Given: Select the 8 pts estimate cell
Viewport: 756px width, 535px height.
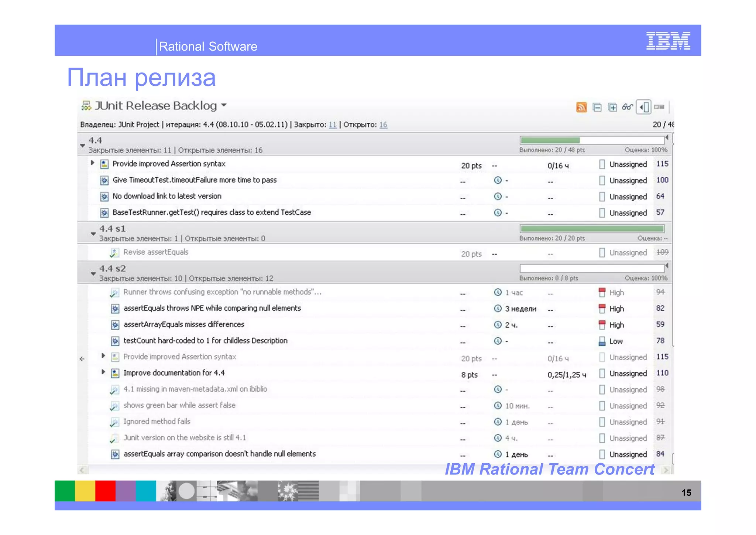Looking at the screenshot, I should pyautogui.click(x=469, y=375).
